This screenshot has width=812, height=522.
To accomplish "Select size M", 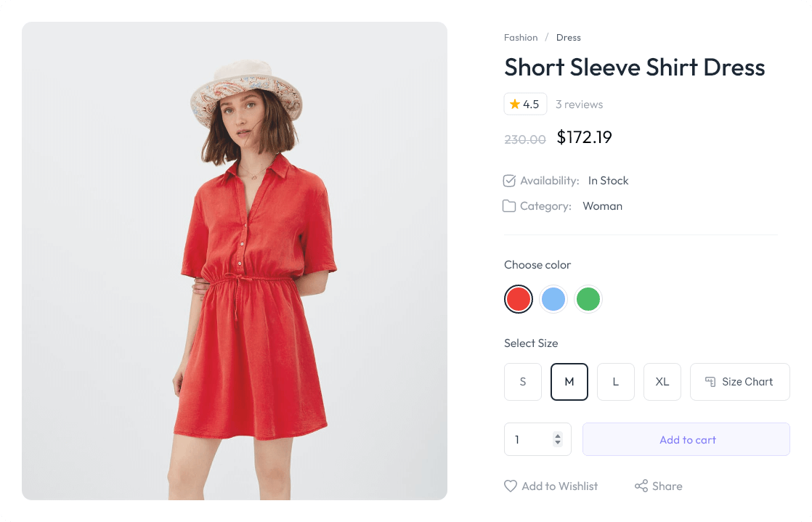I will coord(569,382).
